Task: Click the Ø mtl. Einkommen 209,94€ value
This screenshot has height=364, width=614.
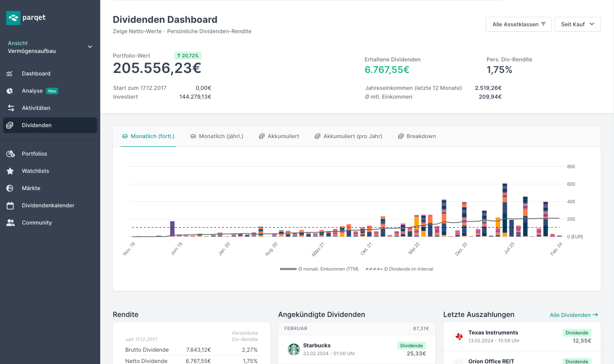Action: click(490, 97)
